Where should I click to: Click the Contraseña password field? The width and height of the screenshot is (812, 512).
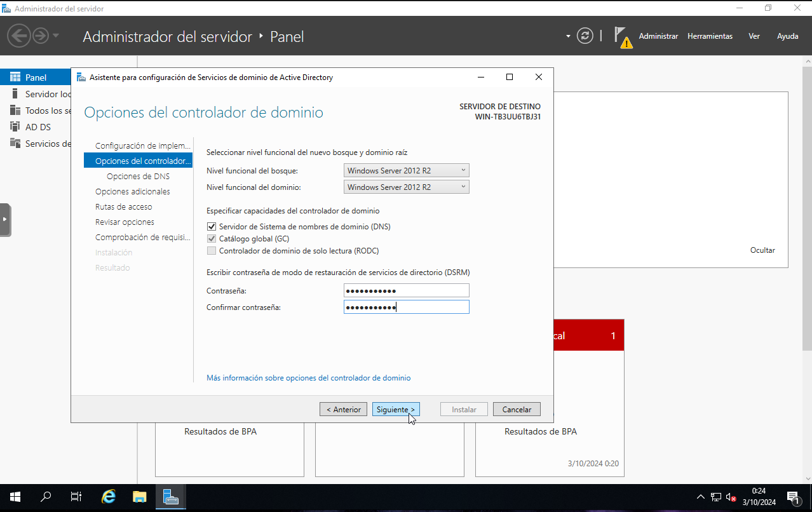point(407,290)
